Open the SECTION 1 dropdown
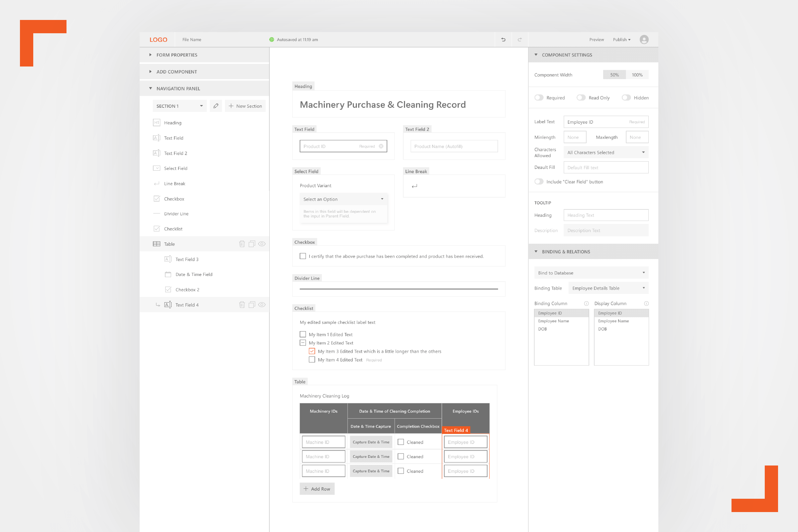798x532 pixels. pyautogui.click(x=179, y=106)
